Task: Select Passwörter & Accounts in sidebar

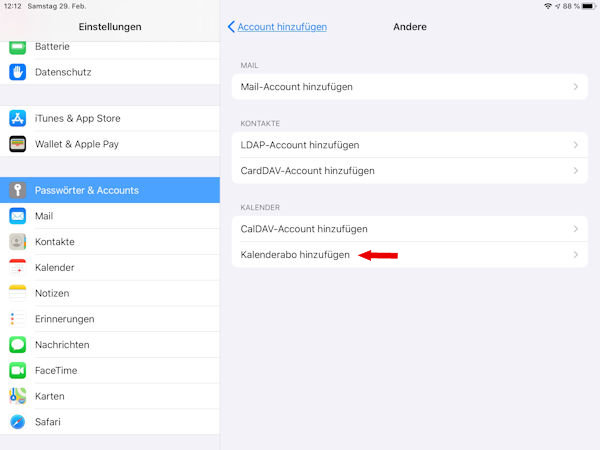Action: (x=110, y=190)
